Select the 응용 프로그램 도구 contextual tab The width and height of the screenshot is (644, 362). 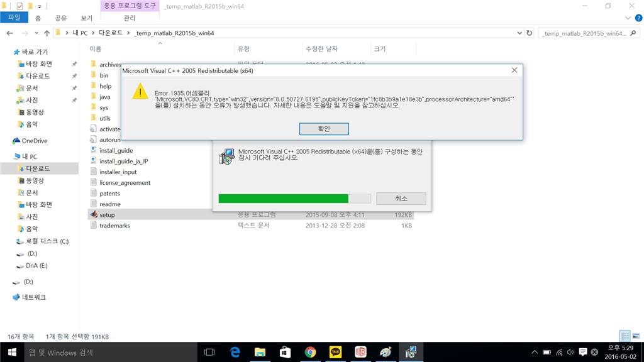coord(130,6)
